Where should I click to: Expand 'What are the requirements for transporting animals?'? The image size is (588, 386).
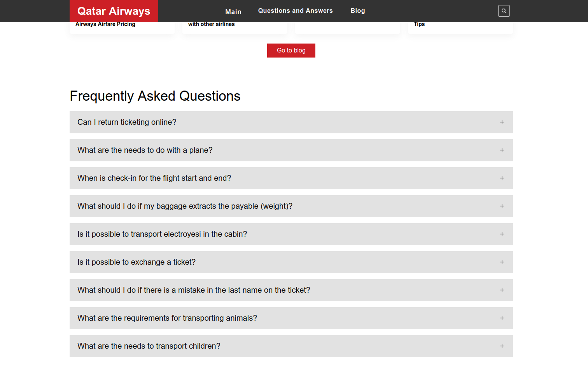[167, 318]
